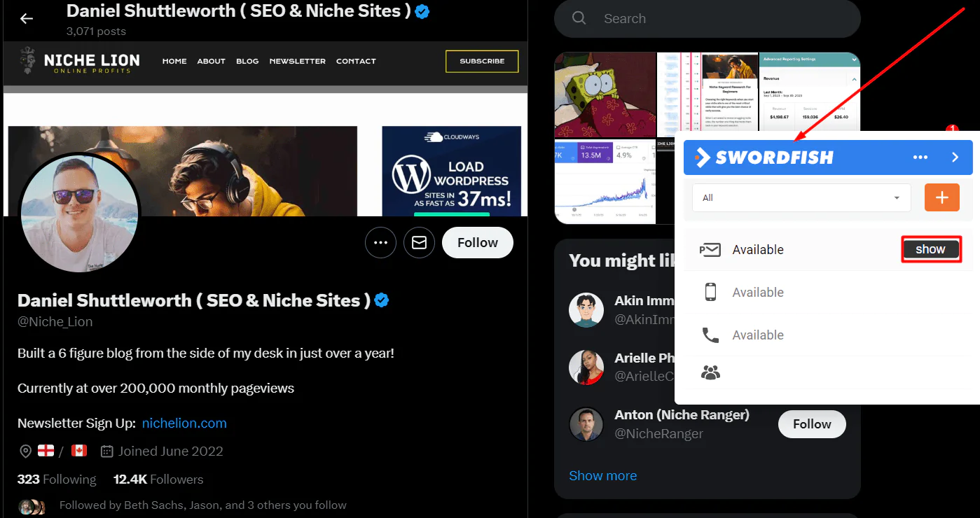Click the location pin icon in the bio
The image size is (980, 518).
[25, 451]
